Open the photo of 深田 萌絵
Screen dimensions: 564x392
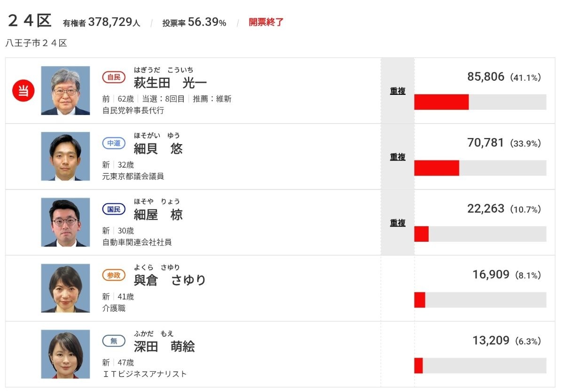[x=65, y=354]
